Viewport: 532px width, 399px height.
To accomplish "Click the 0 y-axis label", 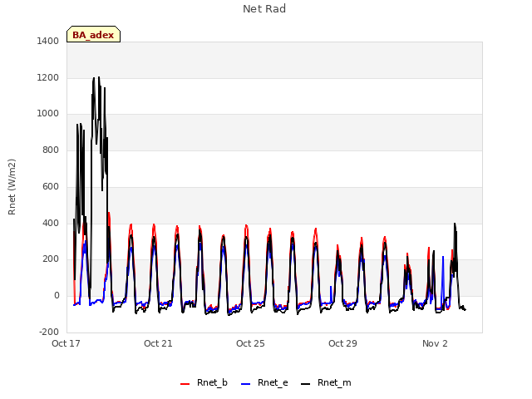I will 57,296.
